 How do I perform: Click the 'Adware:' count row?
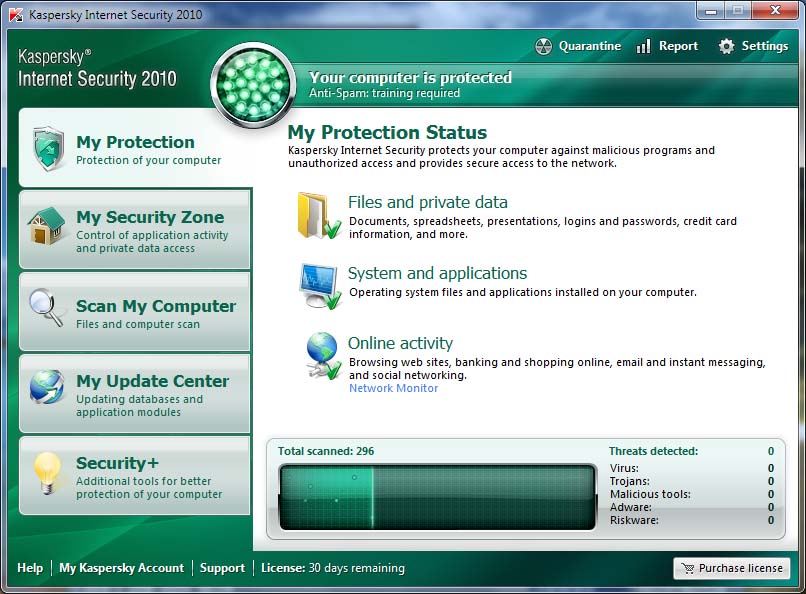692,507
